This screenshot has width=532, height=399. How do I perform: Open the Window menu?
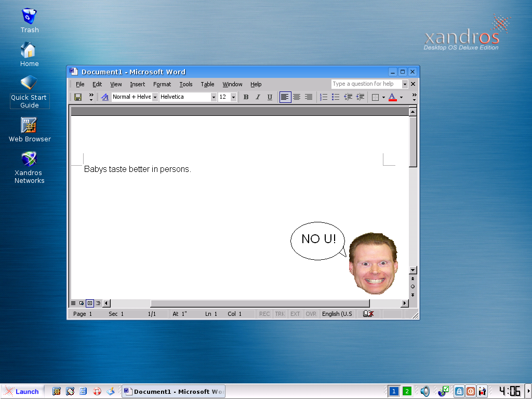(232, 84)
